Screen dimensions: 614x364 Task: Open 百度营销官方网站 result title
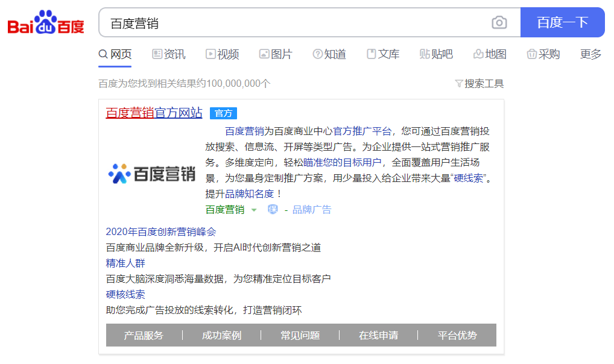(154, 113)
